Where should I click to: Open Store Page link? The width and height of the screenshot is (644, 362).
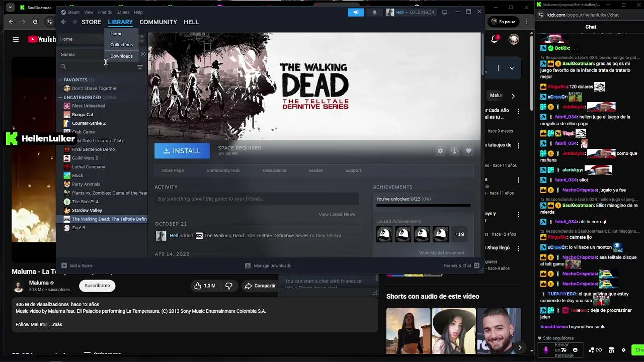(173, 170)
